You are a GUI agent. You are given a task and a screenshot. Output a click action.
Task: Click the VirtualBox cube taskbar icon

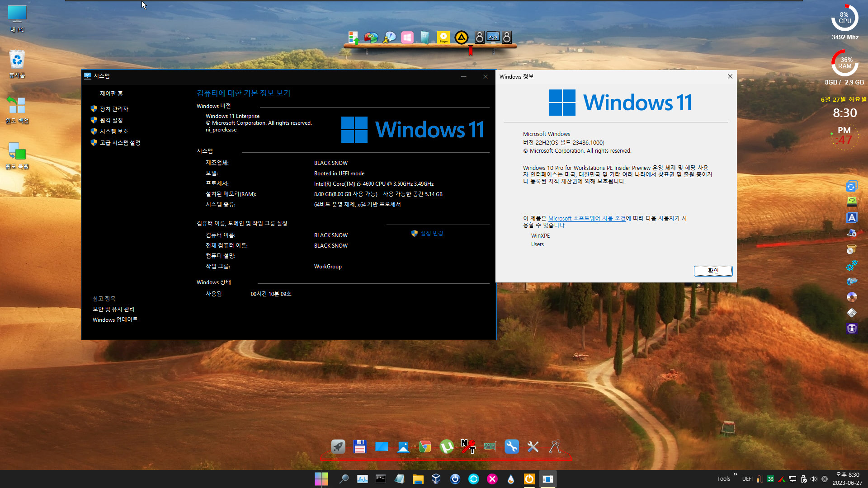436,479
